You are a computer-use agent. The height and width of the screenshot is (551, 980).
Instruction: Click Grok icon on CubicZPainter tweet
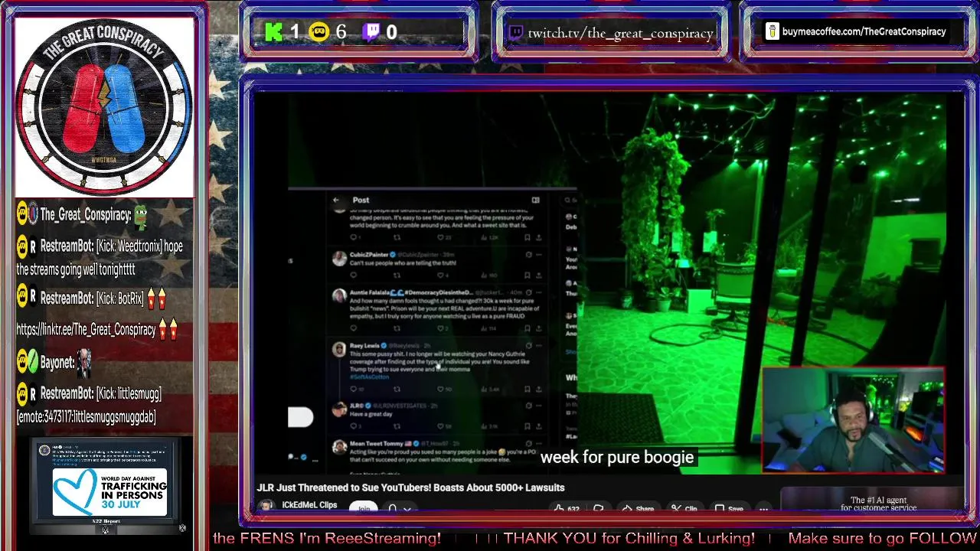[x=528, y=255]
